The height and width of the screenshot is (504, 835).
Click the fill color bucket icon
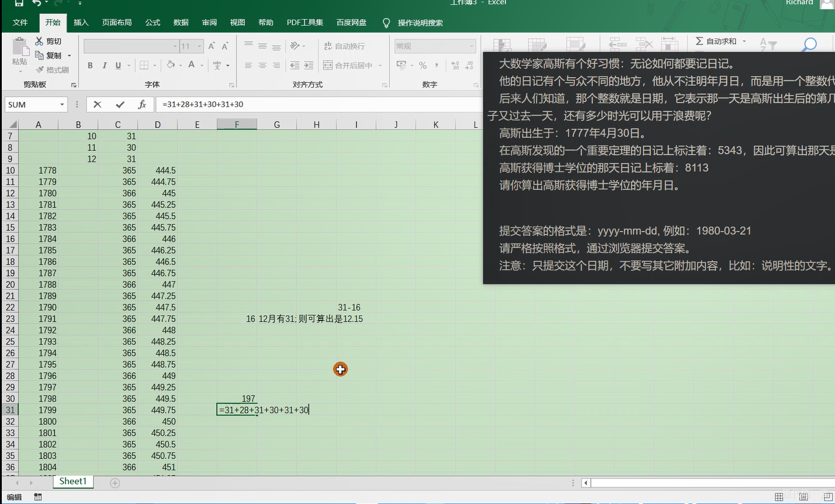(171, 65)
